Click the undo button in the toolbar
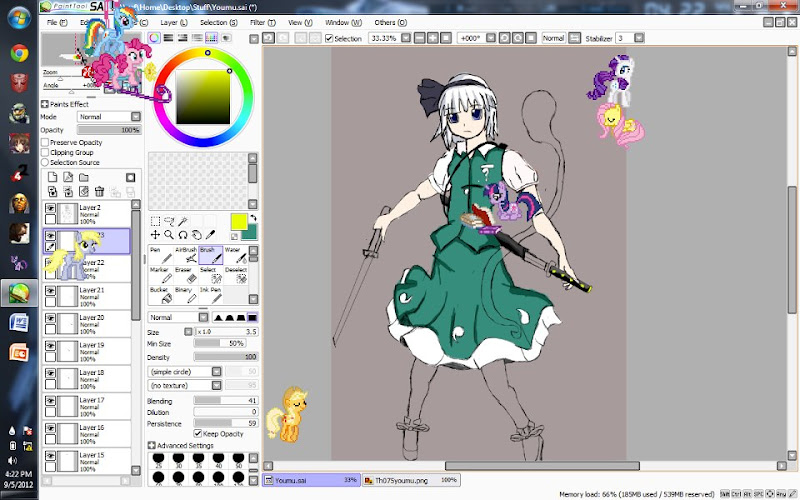Viewport: 800px width, 500px height. (268, 38)
